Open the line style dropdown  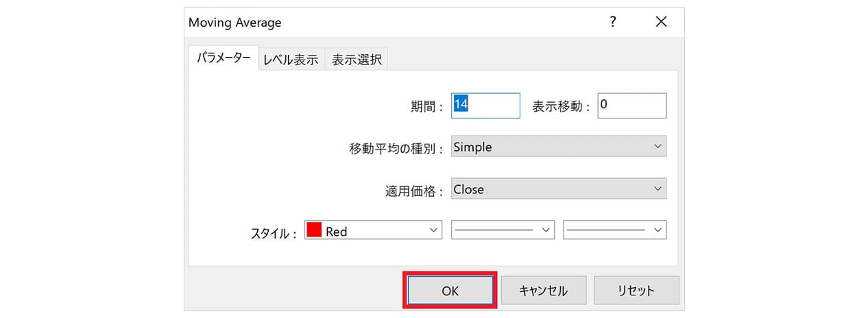[x=503, y=230]
